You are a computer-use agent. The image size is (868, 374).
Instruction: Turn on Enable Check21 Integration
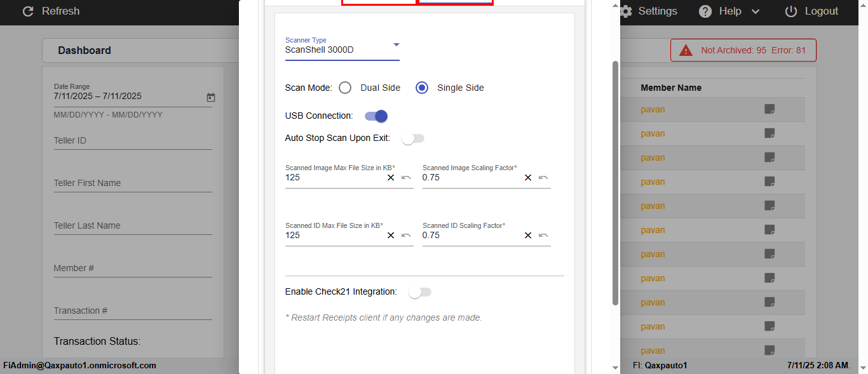tap(420, 292)
